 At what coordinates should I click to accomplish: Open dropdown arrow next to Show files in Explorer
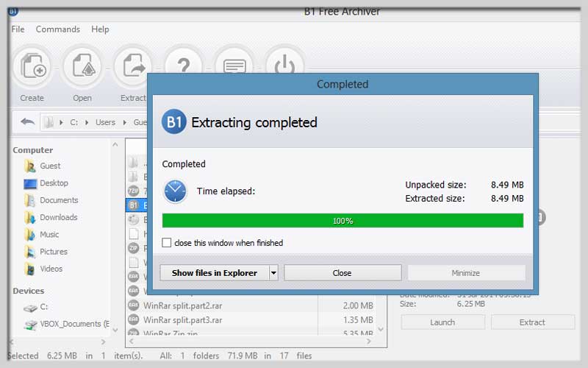tap(273, 273)
